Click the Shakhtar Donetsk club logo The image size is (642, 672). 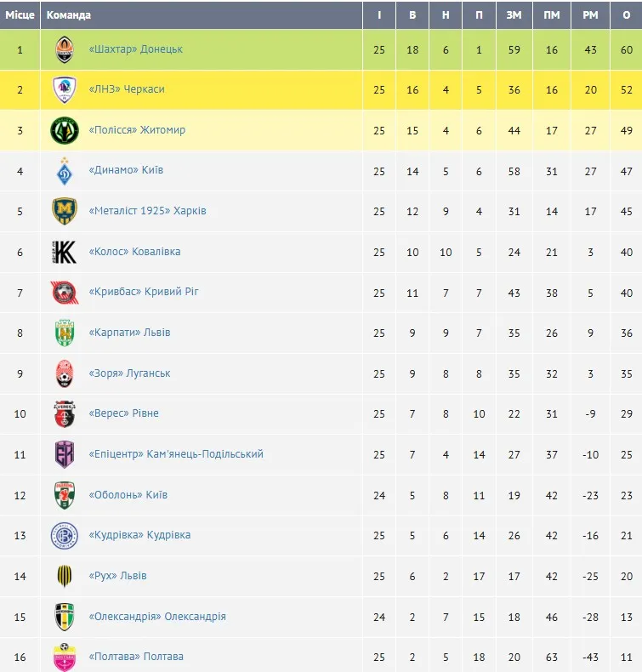pos(65,50)
